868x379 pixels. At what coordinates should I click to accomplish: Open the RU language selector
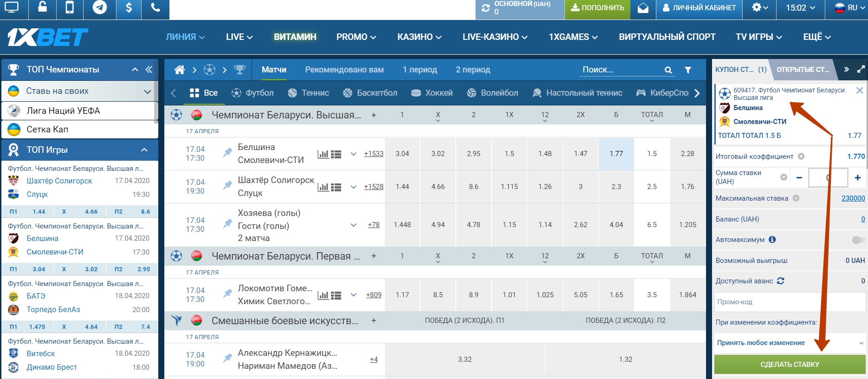(x=849, y=8)
